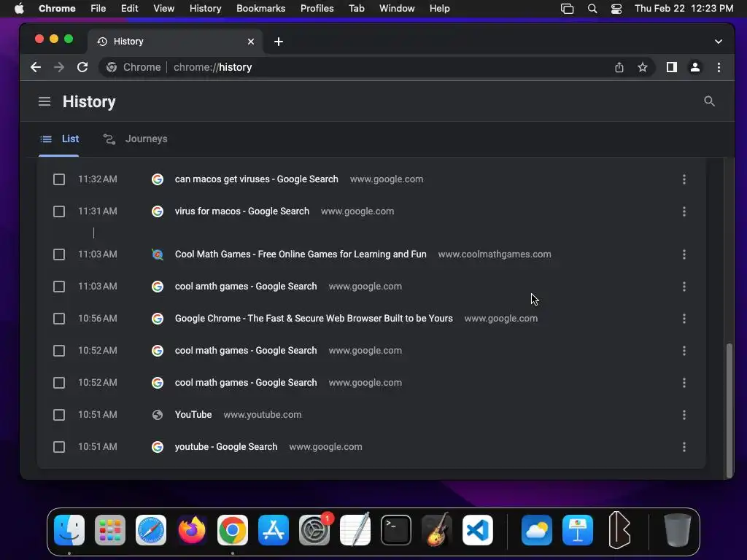The image size is (747, 560).
Task: Reload the History page
Action: tap(82, 67)
